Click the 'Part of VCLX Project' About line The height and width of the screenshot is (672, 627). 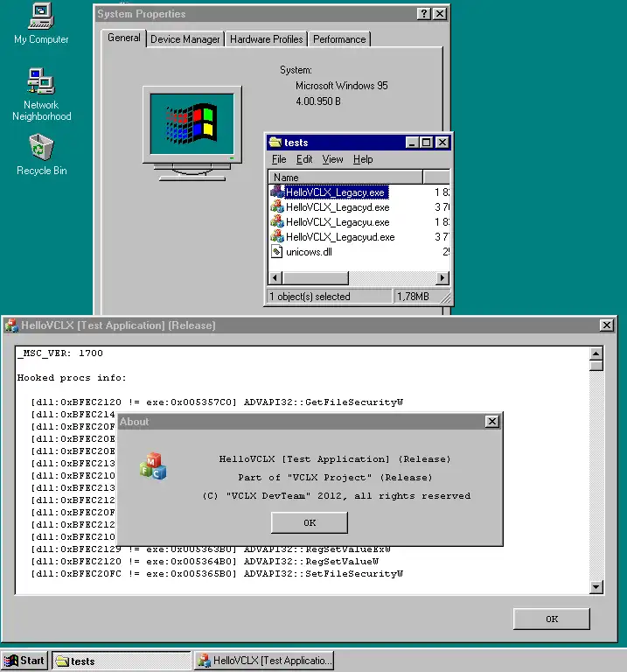point(335,478)
